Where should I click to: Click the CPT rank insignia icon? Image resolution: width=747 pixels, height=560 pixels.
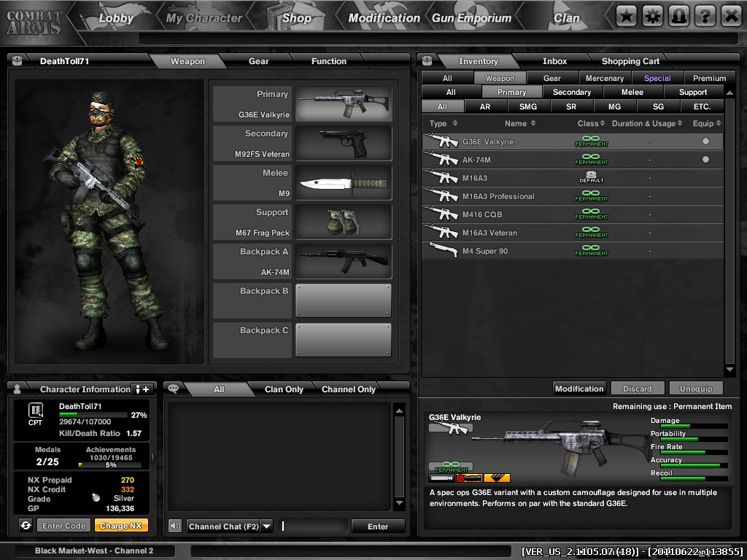[x=36, y=410]
